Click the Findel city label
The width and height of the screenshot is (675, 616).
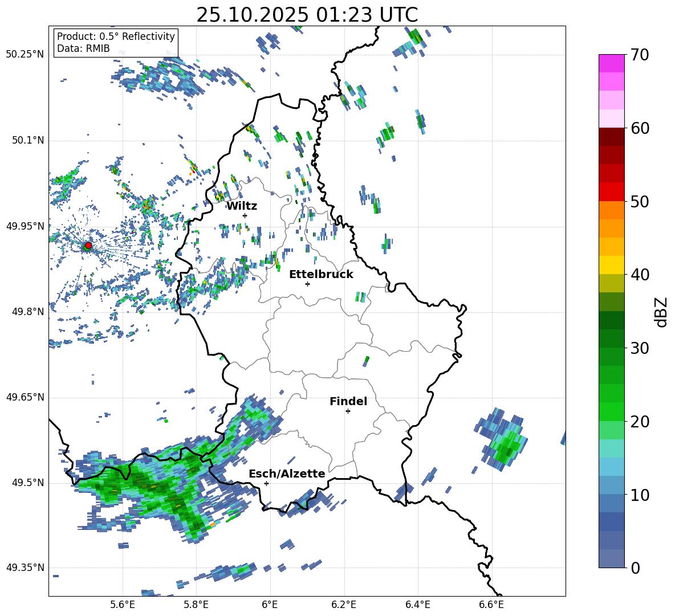(x=348, y=401)
